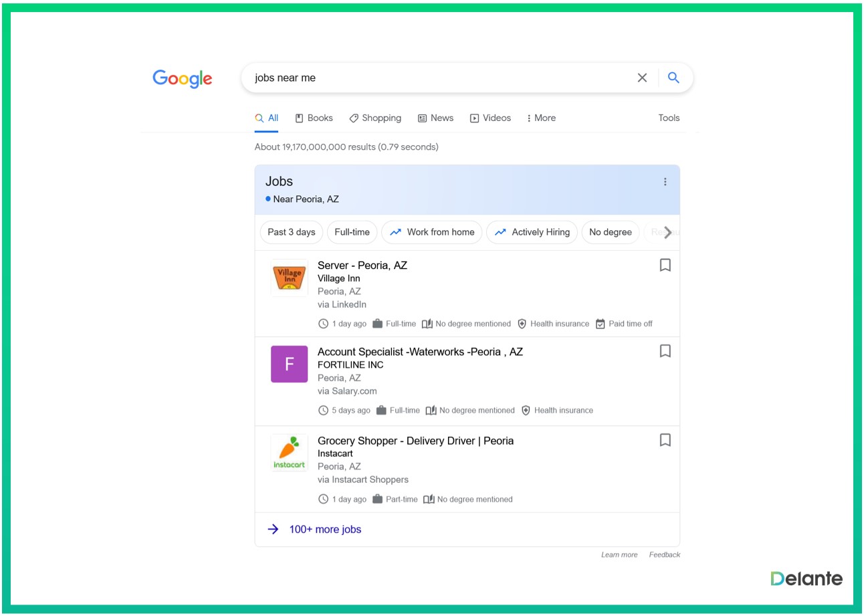Apply the 'Actively Hiring' filter chip
Viewport: 864px width, 616px height.
pos(532,232)
